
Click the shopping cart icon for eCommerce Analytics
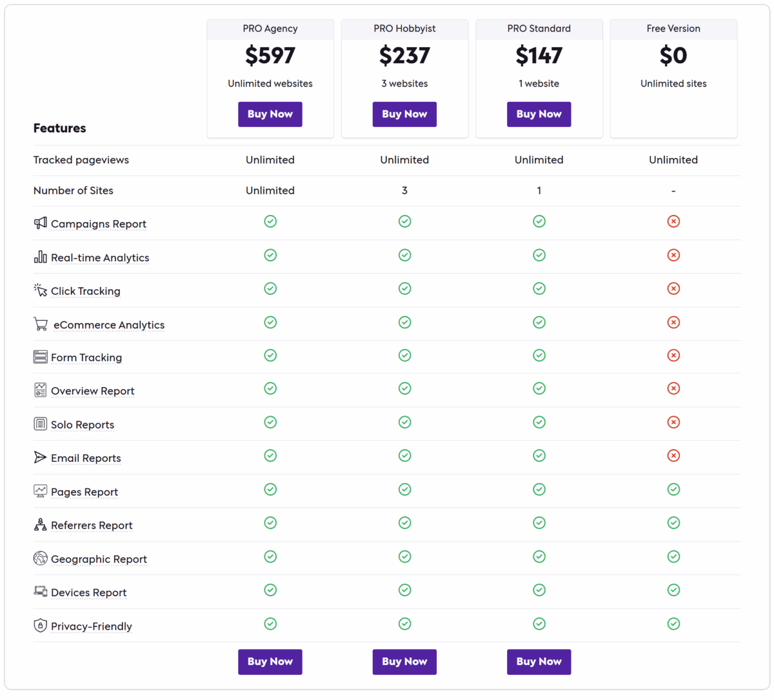(41, 324)
